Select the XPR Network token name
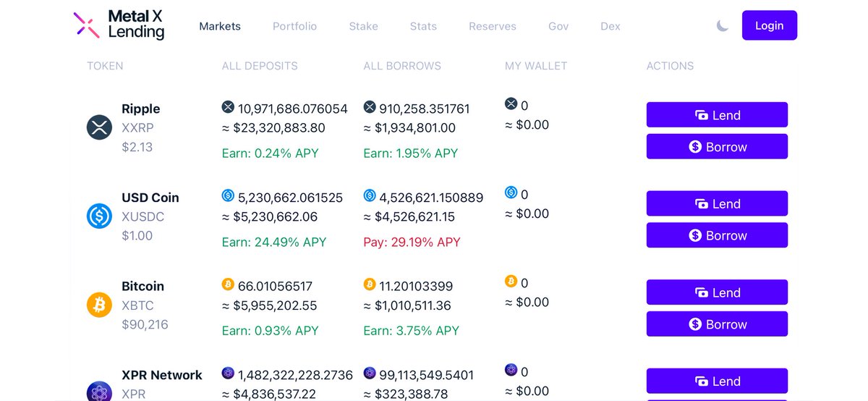The height and width of the screenshot is (401, 868). [162, 375]
